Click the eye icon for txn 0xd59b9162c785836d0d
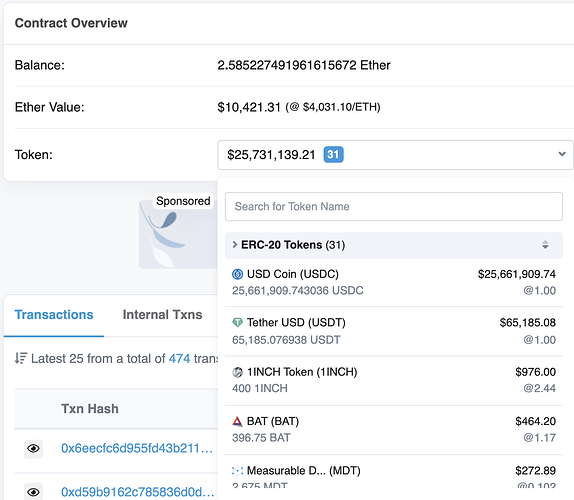The width and height of the screenshot is (574, 500). (x=33, y=492)
